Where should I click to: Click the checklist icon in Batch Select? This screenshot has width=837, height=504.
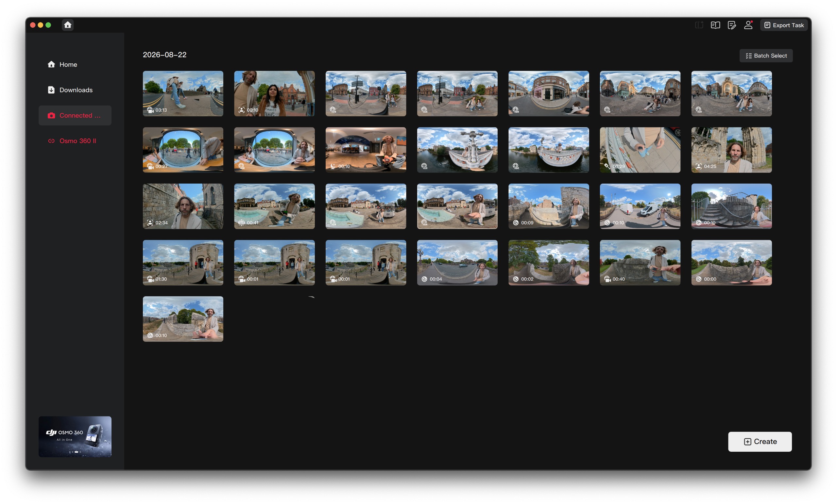[749, 56]
